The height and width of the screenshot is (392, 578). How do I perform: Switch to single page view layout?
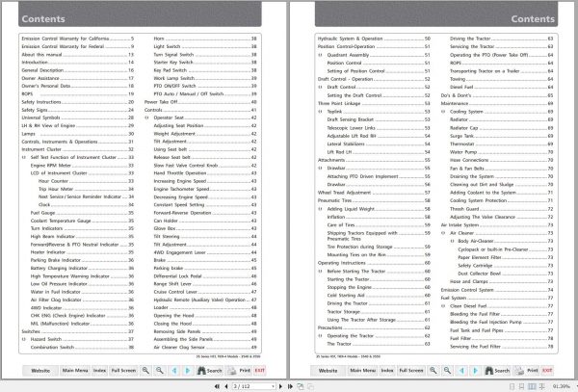[x=512, y=386]
